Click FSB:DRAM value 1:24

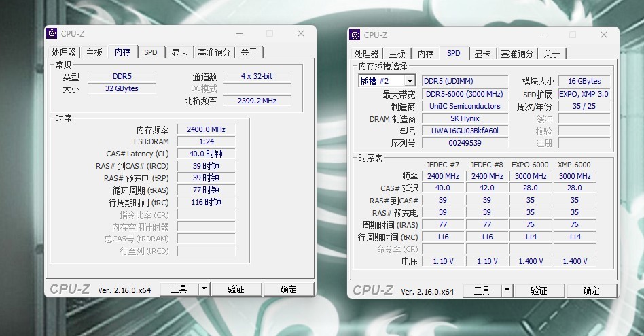(207, 141)
